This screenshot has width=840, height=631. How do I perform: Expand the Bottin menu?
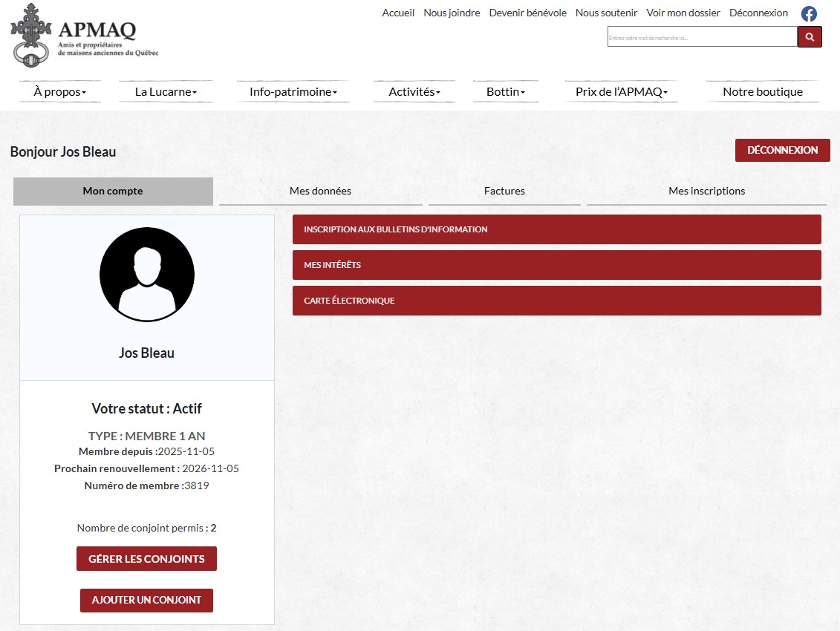(x=506, y=92)
